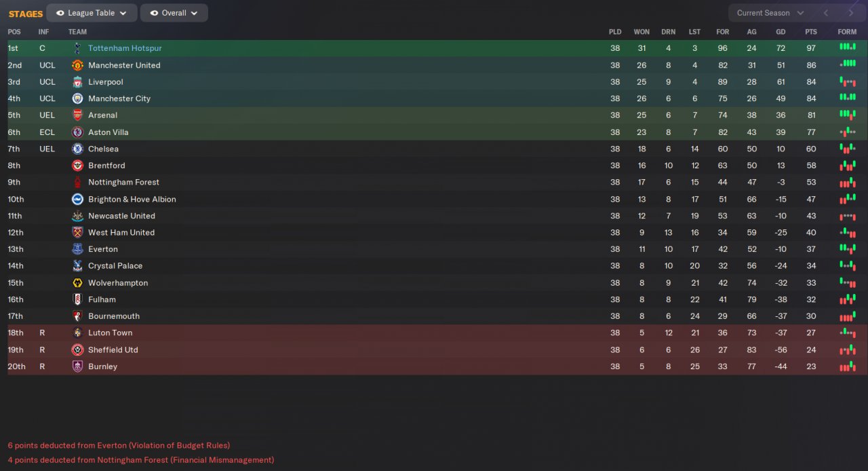This screenshot has width=868, height=471.
Task: Click the Brentford crest icon
Action: click(x=77, y=166)
